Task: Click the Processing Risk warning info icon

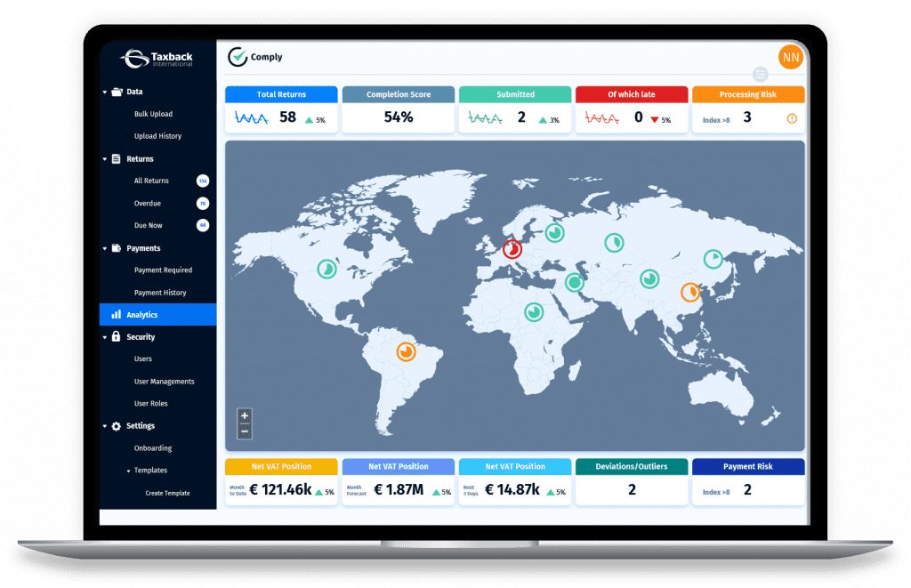Action: [x=791, y=118]
